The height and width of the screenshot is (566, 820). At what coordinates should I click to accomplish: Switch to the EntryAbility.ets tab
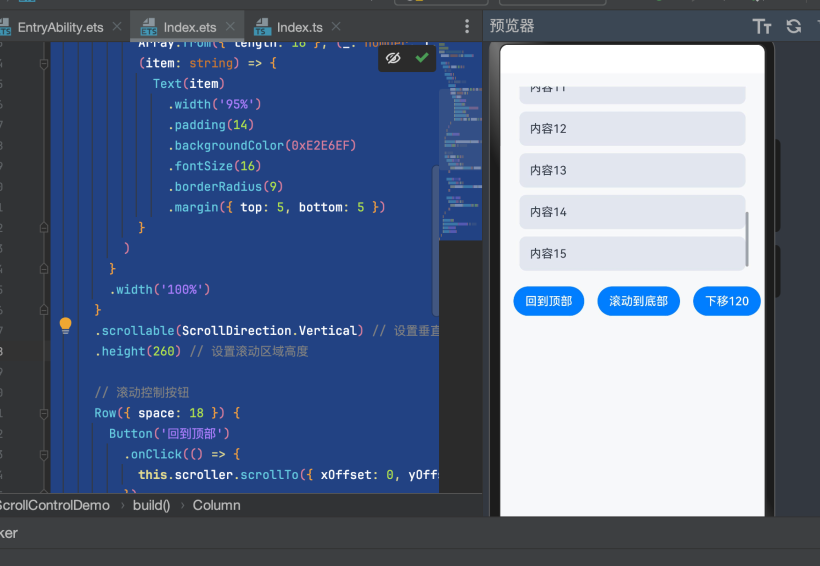tap(60, 27)
